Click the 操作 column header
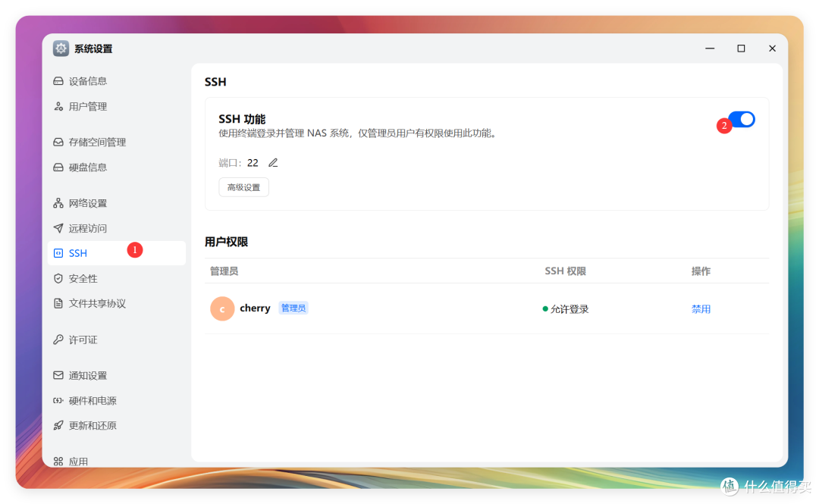819x504 pixels. (x=701, y=271)
